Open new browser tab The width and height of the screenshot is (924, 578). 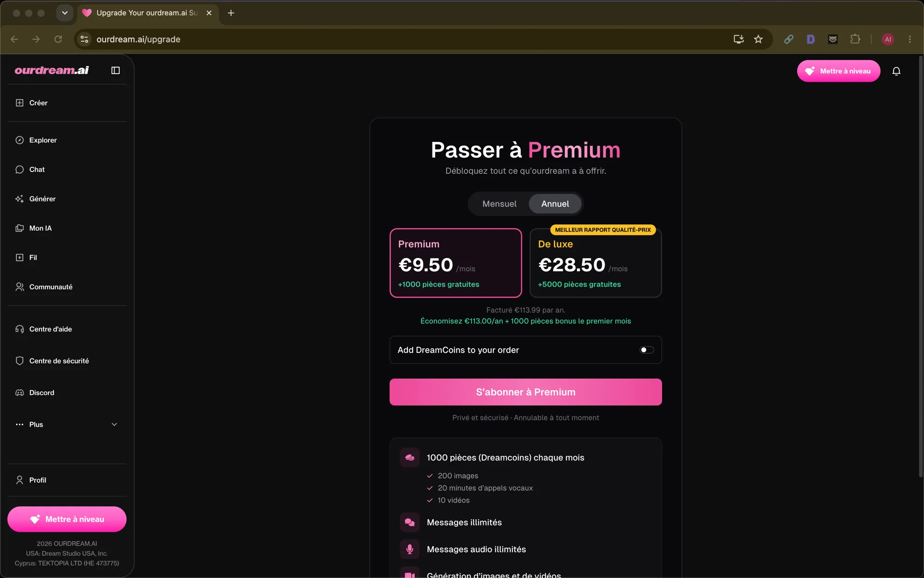coord(231,13)
